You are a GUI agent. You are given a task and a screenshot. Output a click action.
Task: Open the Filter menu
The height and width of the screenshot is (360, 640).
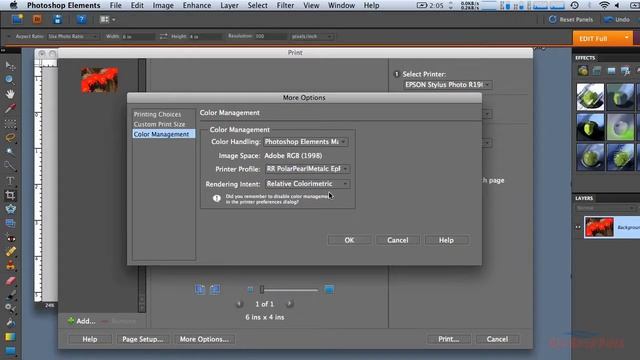click(x=285, y=5)
